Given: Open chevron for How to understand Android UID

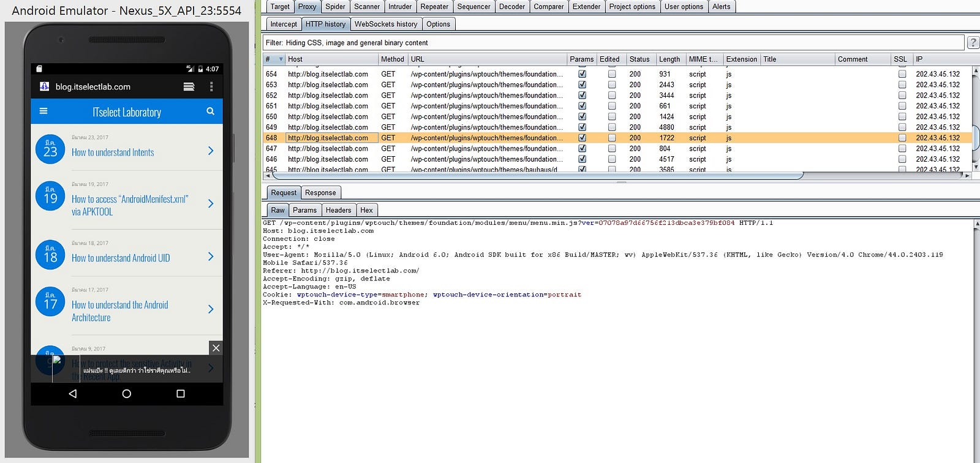Looking at the screenshot, I should pos(211,257).
